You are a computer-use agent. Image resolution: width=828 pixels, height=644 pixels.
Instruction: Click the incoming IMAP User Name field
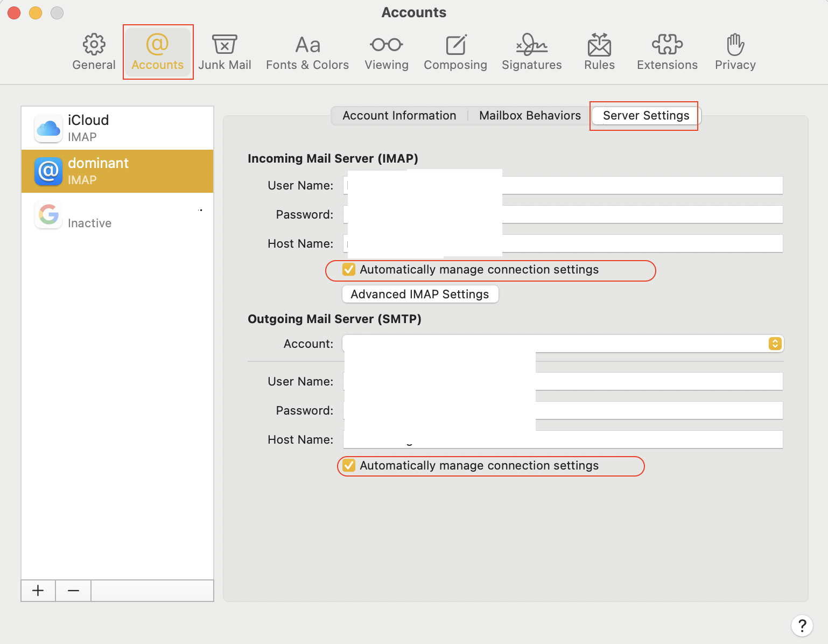563,185
